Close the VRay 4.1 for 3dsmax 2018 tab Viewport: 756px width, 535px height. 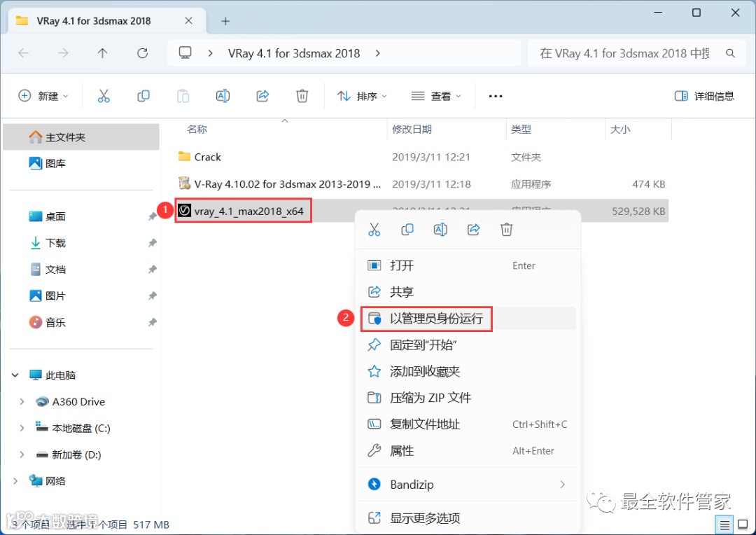click(188, 21)
